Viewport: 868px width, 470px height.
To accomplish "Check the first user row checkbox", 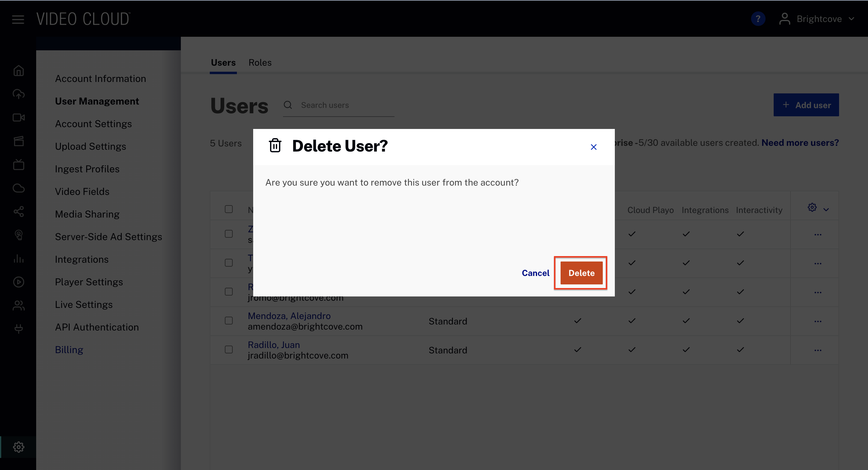I will coord(229,234).
